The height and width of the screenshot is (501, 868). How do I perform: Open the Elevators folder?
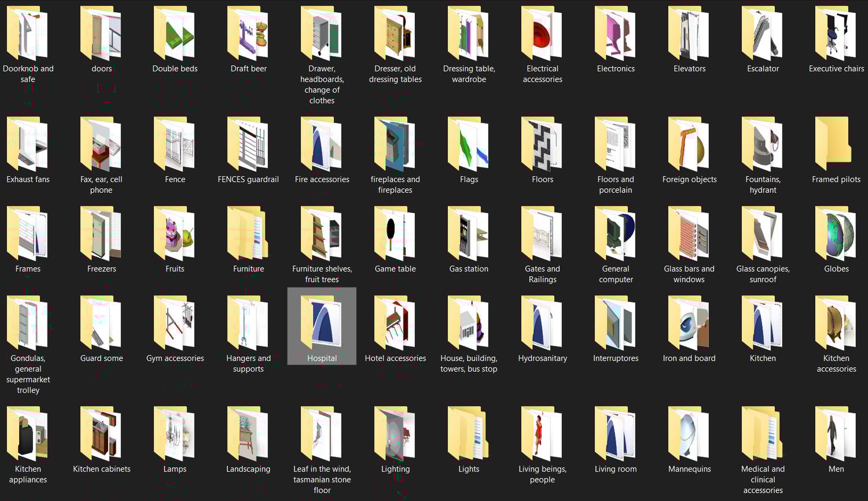click(689, 33)
